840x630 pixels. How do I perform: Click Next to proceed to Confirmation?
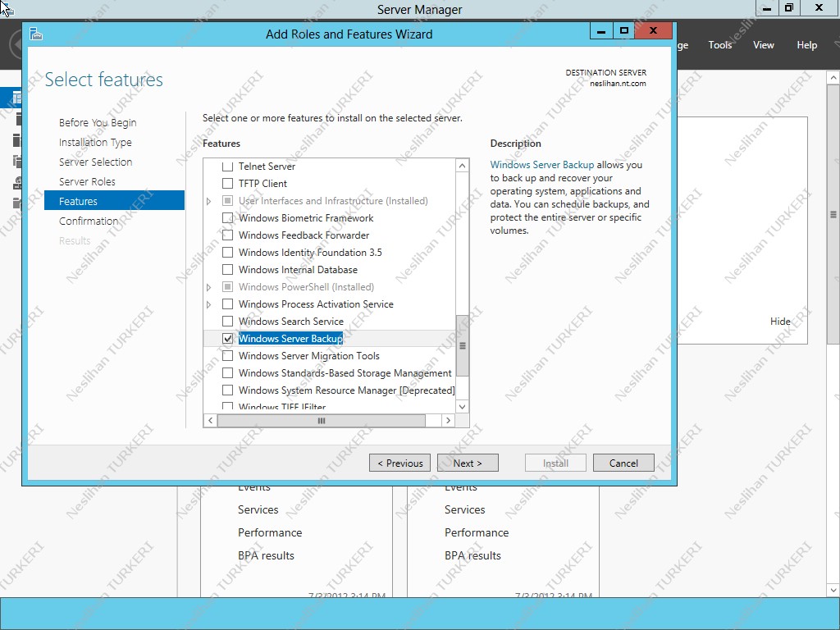468,462
